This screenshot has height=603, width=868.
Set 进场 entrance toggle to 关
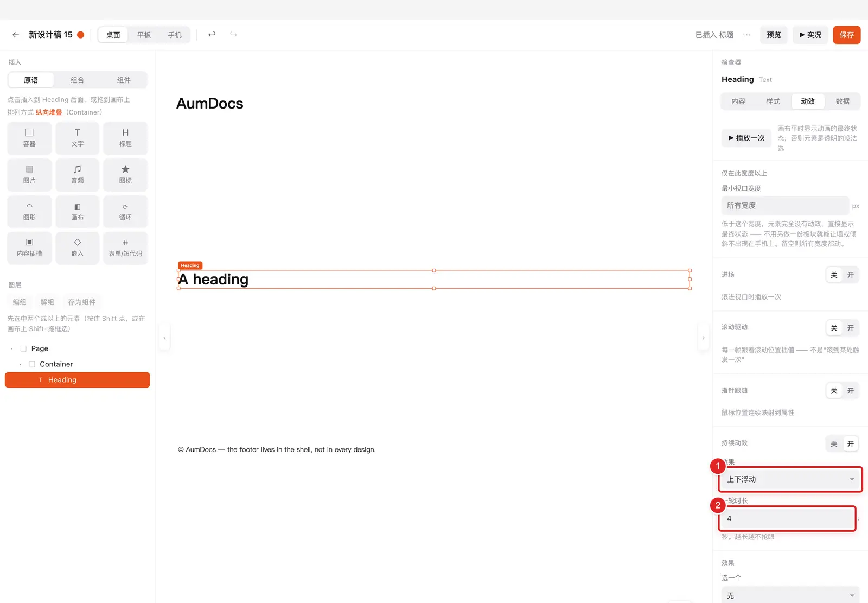pyautogui.click(x=834, y=275)
